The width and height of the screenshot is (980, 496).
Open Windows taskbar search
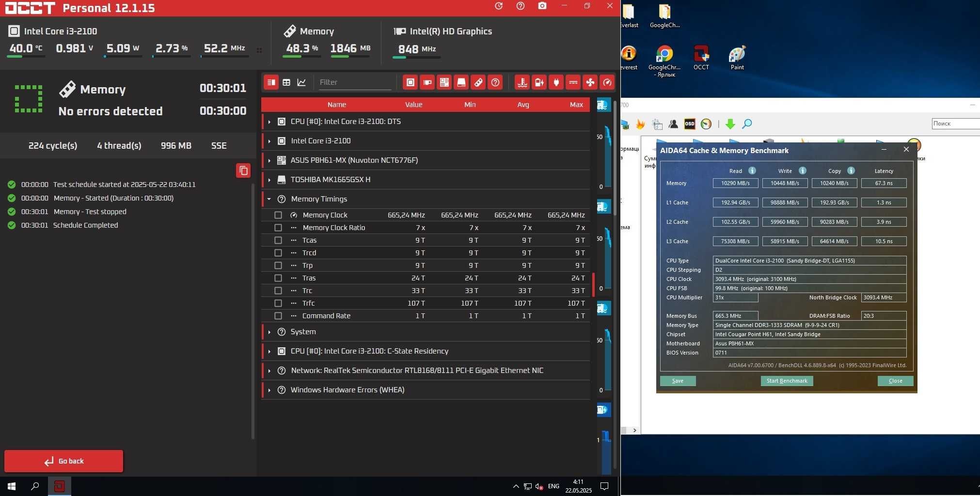tap(35, 486)
